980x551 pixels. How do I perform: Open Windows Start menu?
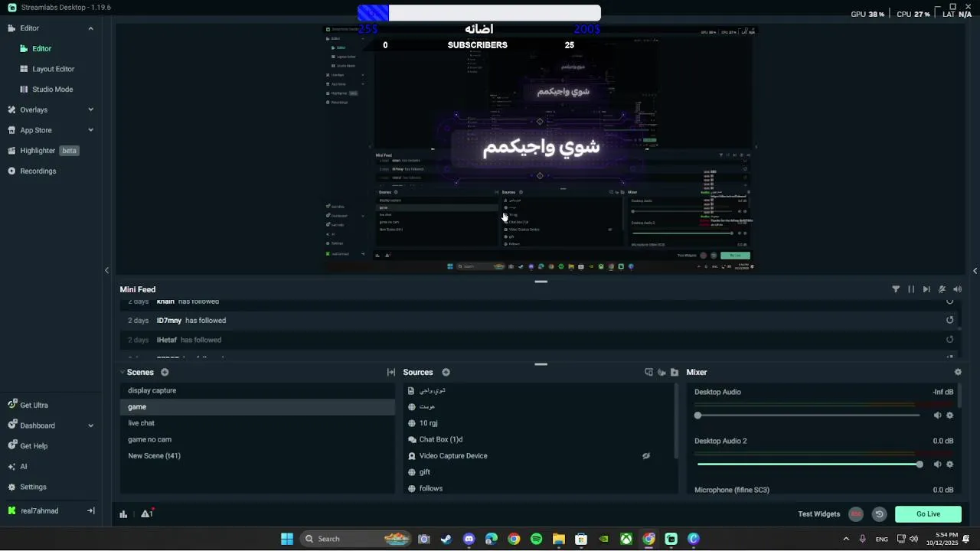click(x=287, y=539)
